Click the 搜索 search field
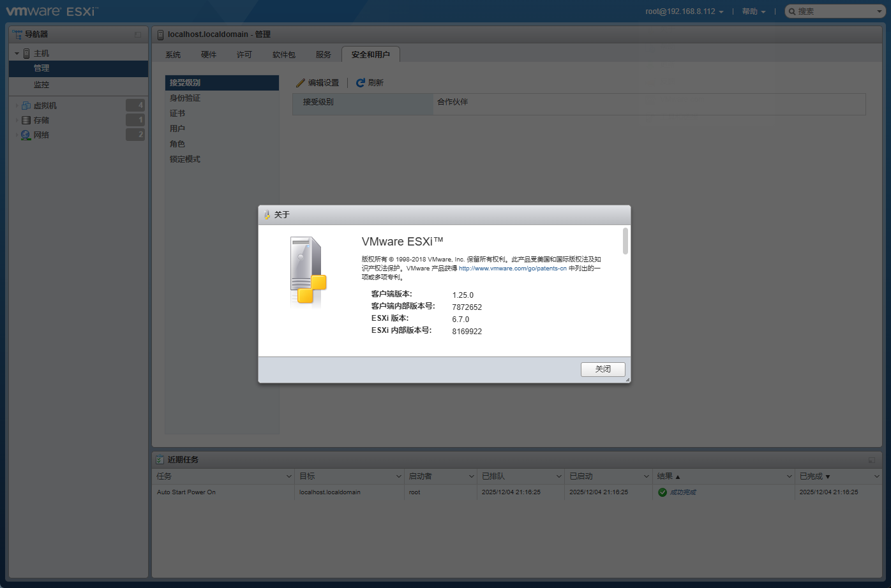This screenshot has height=588, width=891. tap(835, 11)
